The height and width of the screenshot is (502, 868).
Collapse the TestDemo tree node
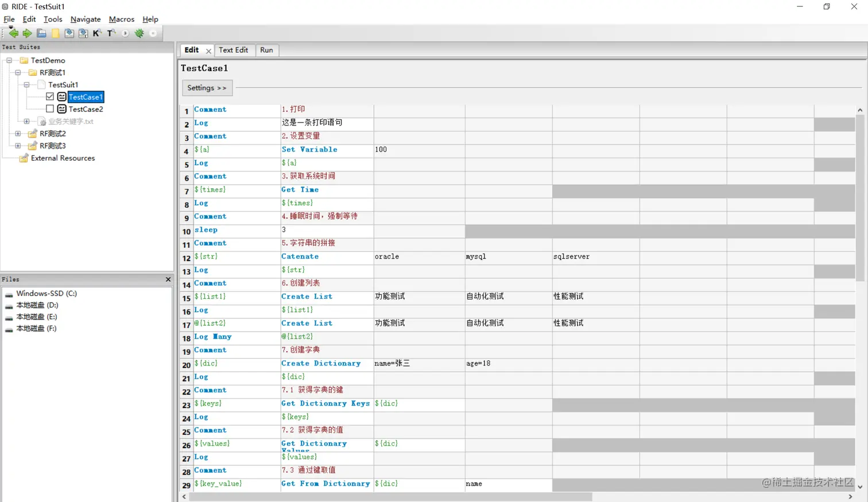click(x=9, y=60)
